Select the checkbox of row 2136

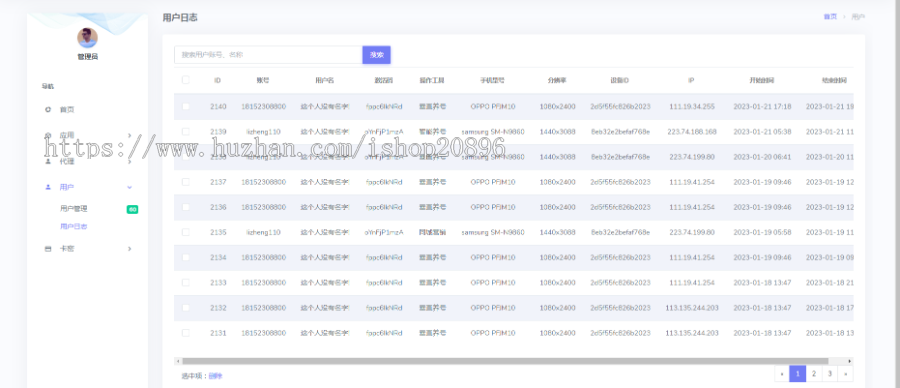pyautogui.click(x=185, y=207)
